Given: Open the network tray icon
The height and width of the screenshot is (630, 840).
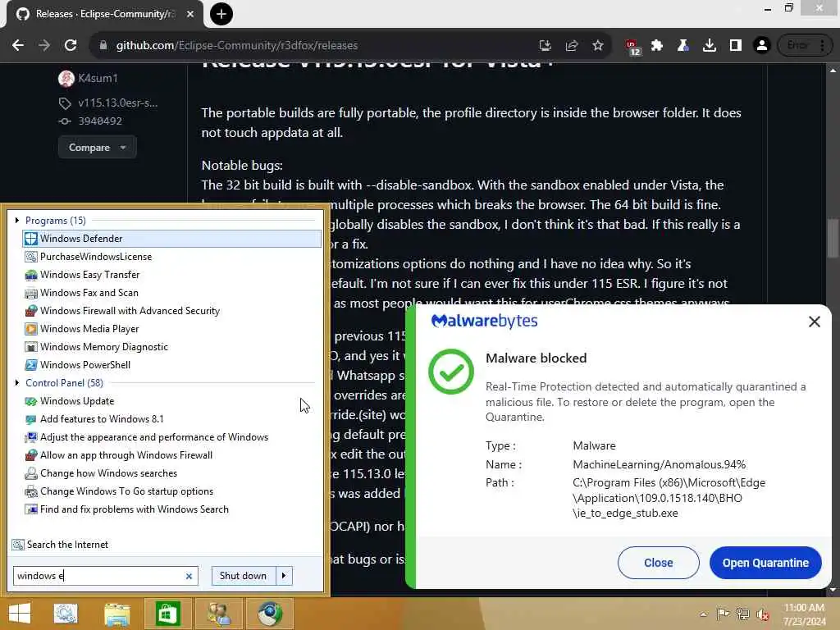Looking at the screenshot, I should 742,614.
